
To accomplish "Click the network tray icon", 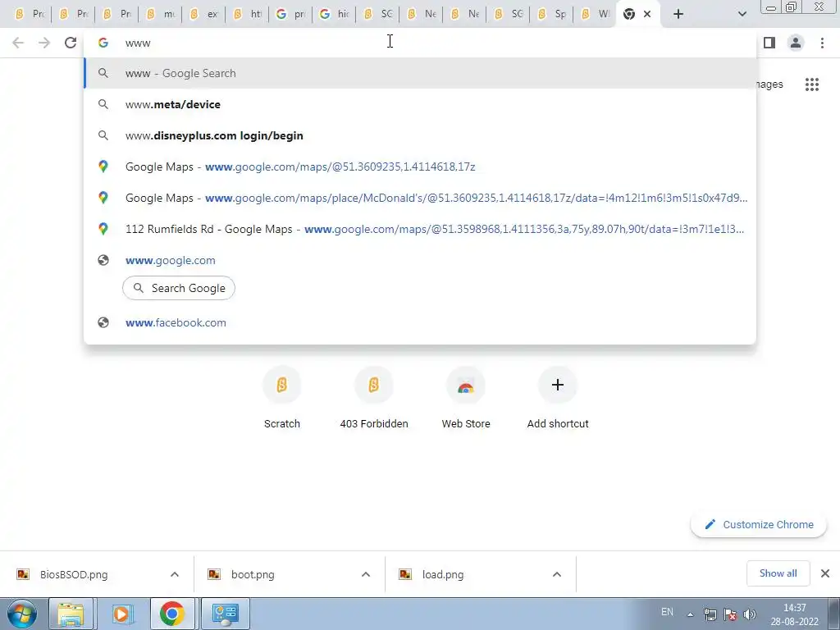I will (710, 614).
